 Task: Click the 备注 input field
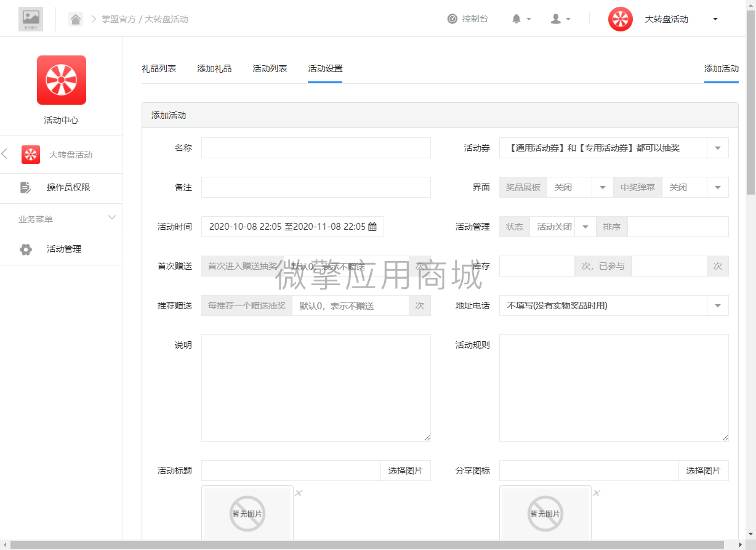click(x=316, y=187)
